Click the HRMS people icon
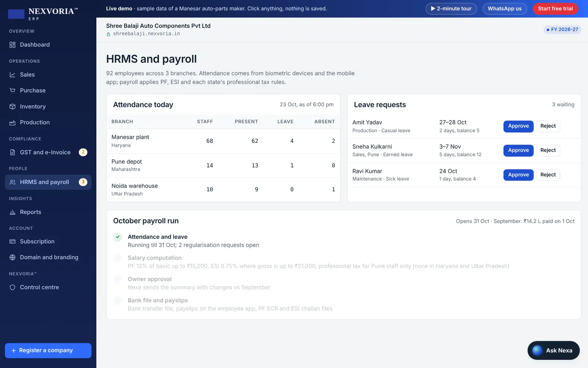The image size is (588, 368). point(12,182)
